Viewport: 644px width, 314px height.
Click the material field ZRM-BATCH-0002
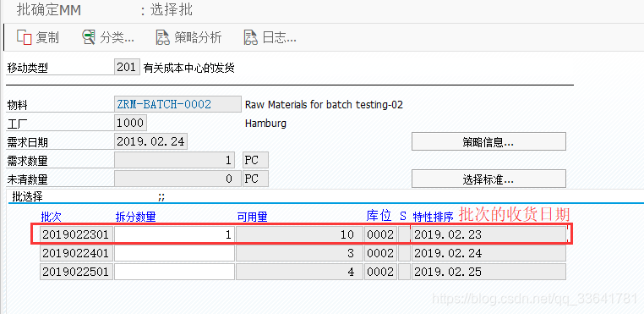[177, 104]
